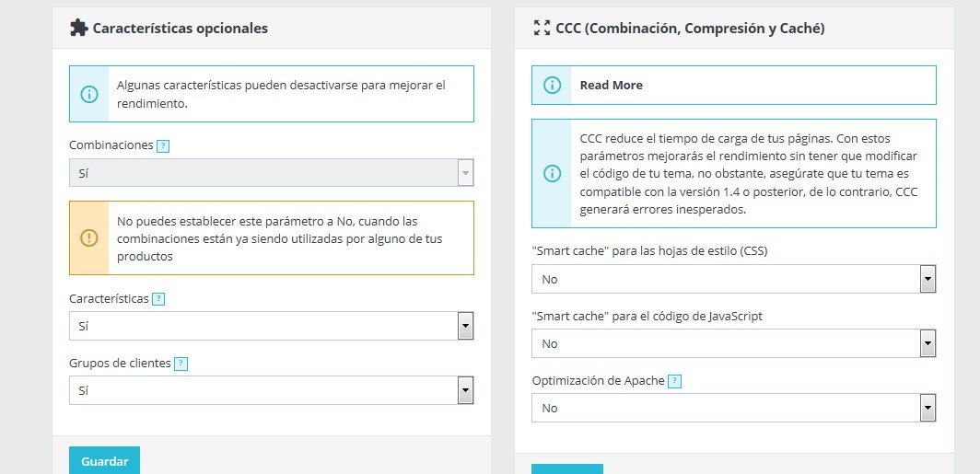Expand the Smart cache CSS dropdown
Image resolution: width=980 pixels, height=474 pixels.
pos(733,279)
